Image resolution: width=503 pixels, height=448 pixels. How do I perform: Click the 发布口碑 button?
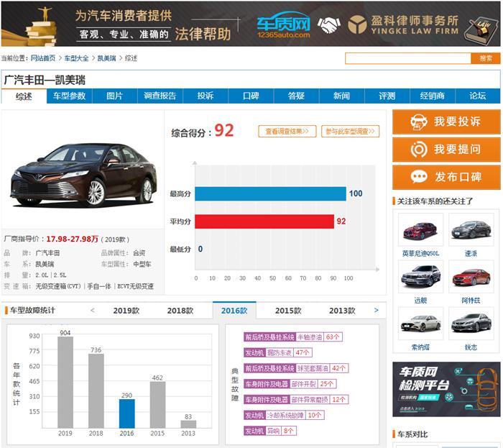446,177
